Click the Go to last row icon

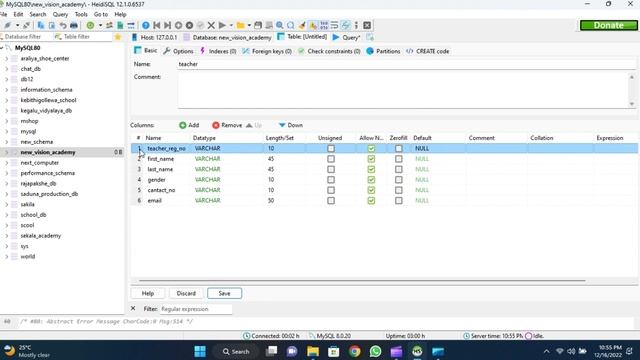pyautogui.click(x=167, y=25)
